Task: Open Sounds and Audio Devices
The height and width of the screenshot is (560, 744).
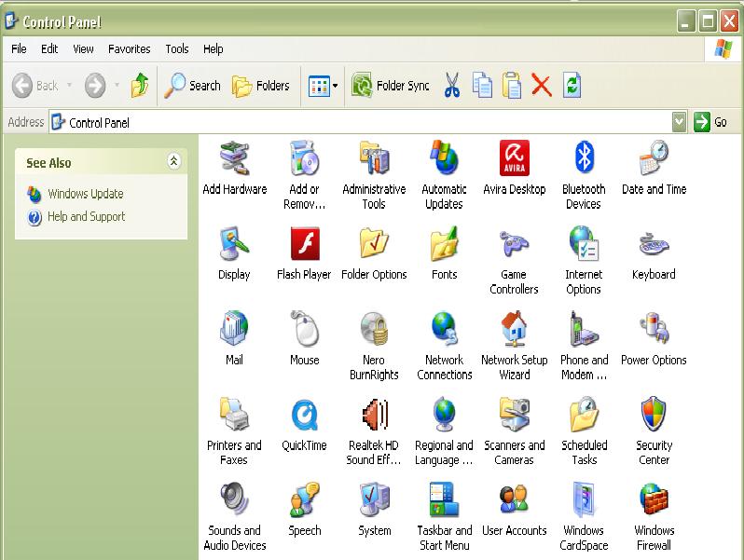Action: pyautogui.click(x=234, y=516)
